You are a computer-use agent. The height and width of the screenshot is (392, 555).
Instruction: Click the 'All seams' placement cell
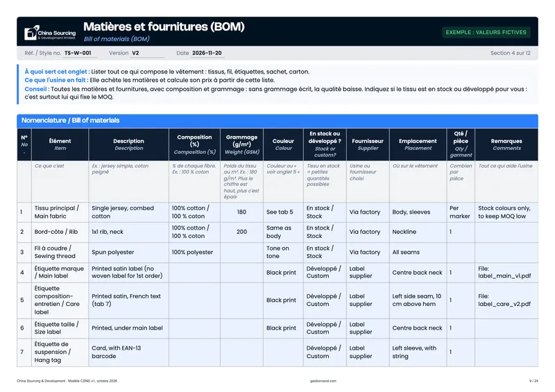[418, 252]
